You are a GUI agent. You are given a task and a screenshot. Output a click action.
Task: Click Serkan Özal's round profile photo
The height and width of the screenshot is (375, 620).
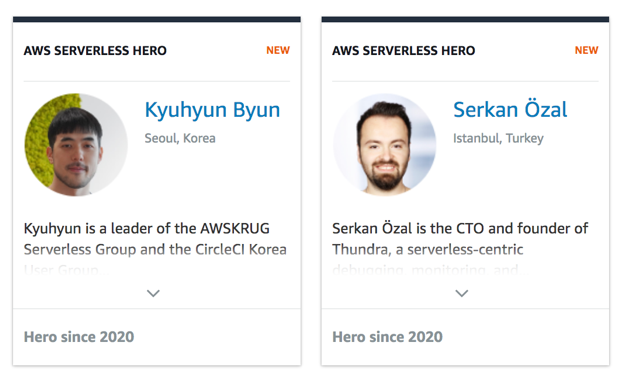click(x=385, y=145)
